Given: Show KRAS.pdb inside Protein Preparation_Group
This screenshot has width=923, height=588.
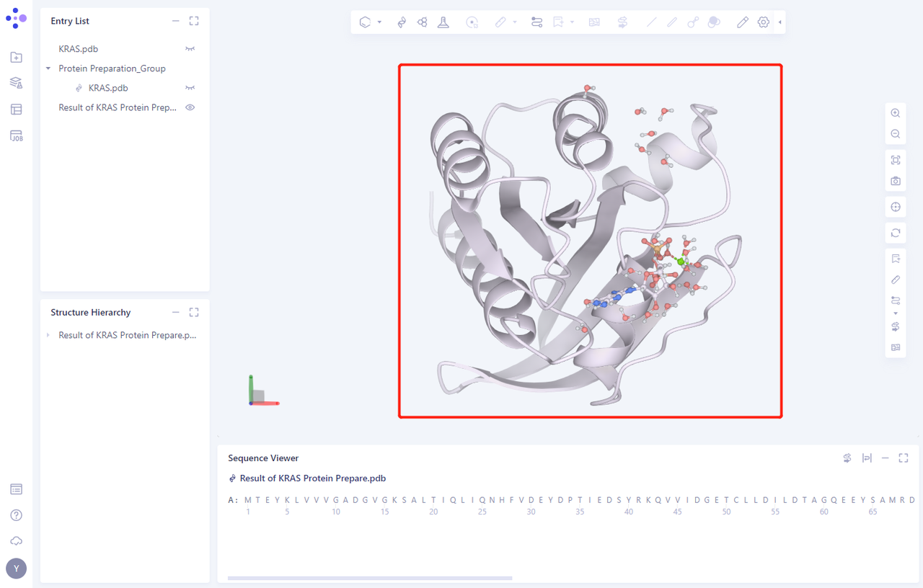Looking at the screenshot, I should point(190,88).
